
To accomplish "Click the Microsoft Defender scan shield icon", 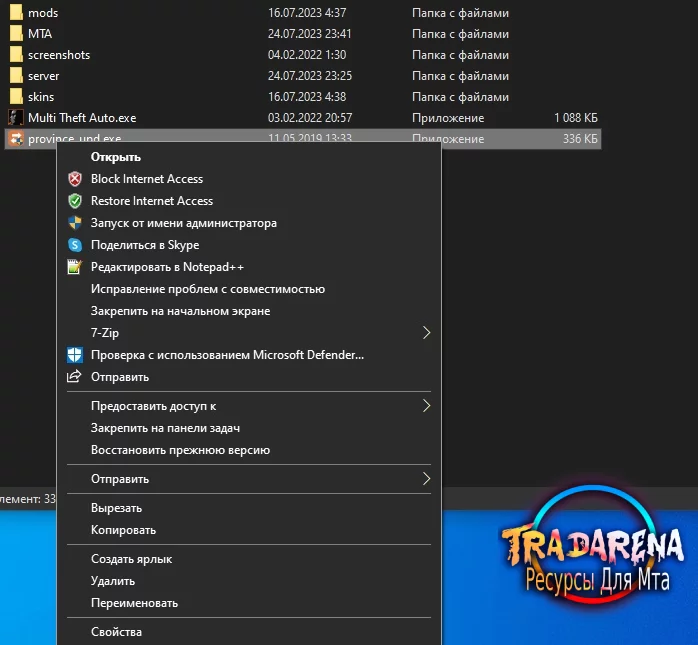I will coord(75,355).
